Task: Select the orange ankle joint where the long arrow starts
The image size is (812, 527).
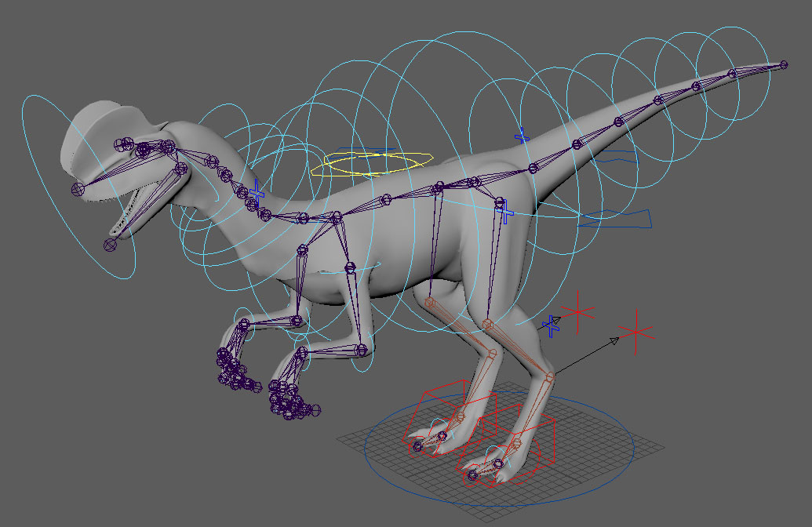Action: pyautogui.click(x=549, y=378)
